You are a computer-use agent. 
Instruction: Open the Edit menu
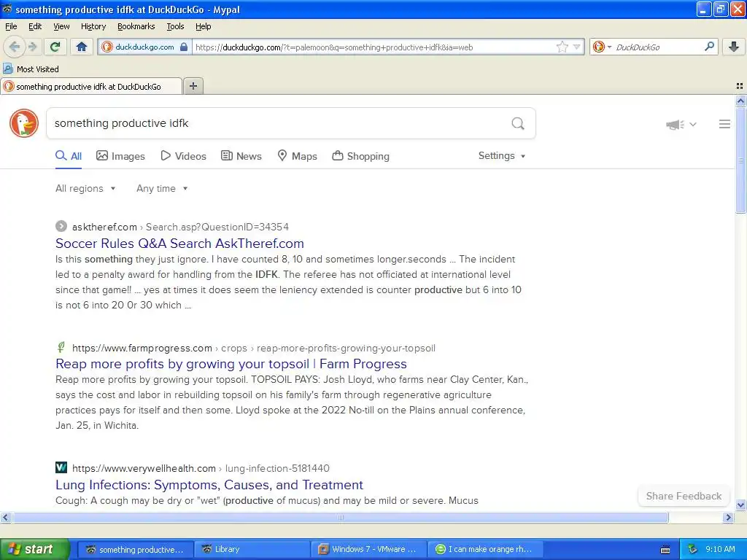(x=35, y=26)
